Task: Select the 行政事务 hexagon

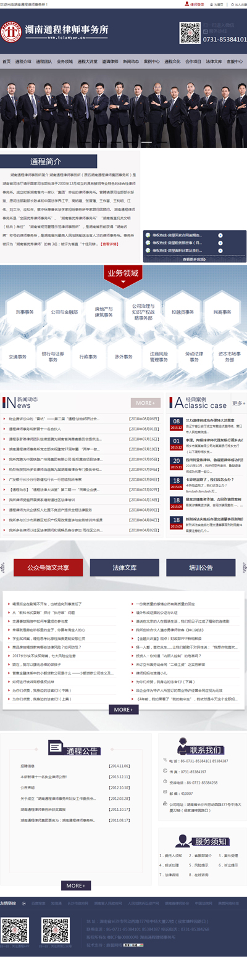Action: pyautogui.click(x=88, y=357)
